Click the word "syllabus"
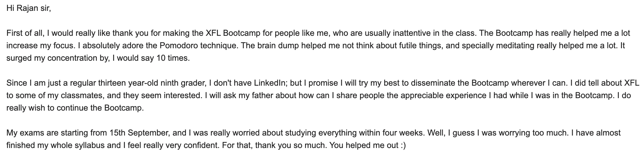The height and width of the screenshot is (156, 644). 90,145
